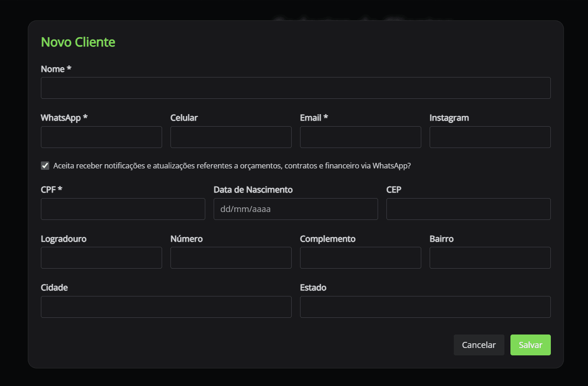Focus the Instagram input field

tap(490, 137)
